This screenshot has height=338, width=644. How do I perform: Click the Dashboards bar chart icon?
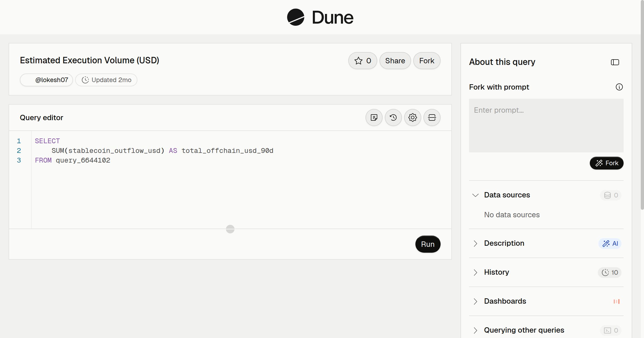coord(617,302)
